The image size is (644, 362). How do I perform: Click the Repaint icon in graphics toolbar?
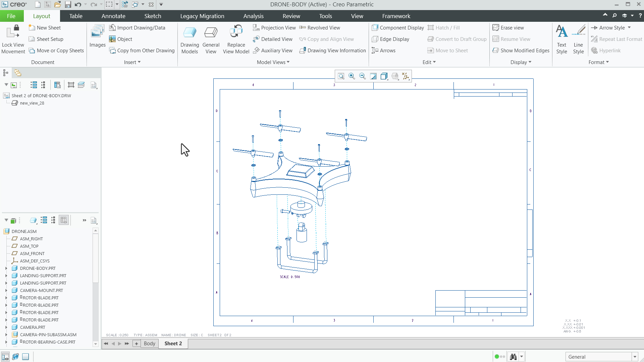[x=373, y=76]
